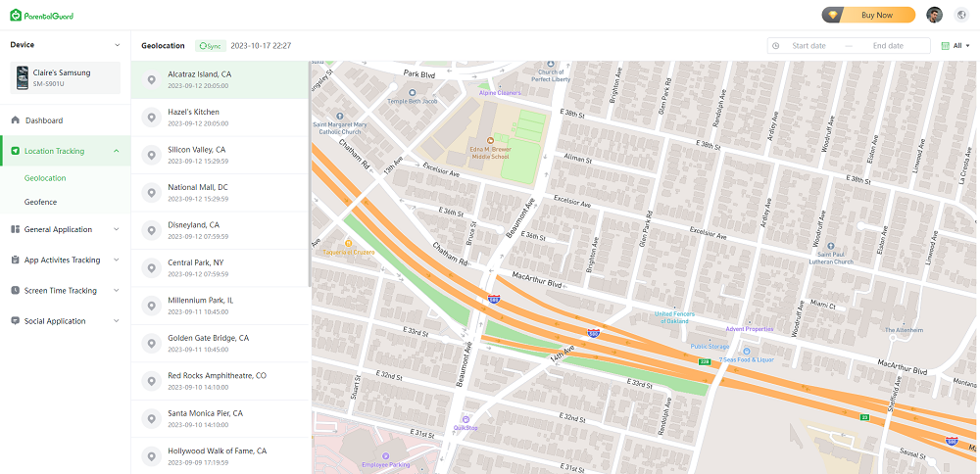The height and width of the screenshot is (474, 980).
Task: Click the pin icon for Alcatraz Island
Action: (x=151, y=80)
